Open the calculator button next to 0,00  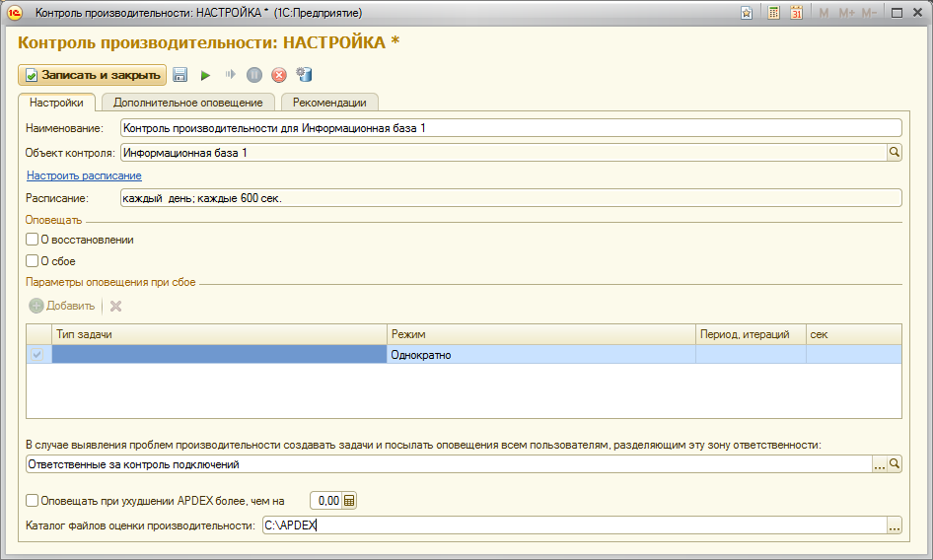[x=349, y=501]
